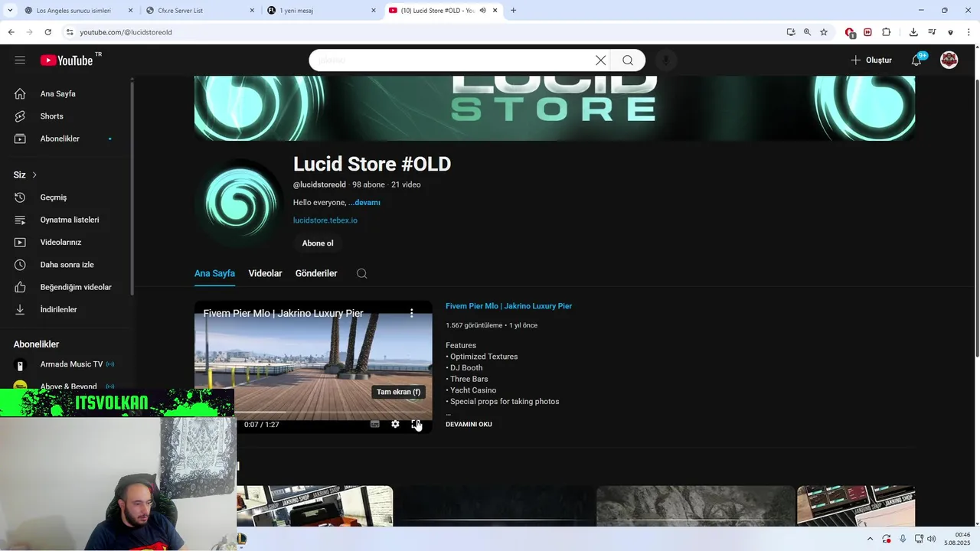
Task: Open video settings gear
Action: [x=395, y=424]
